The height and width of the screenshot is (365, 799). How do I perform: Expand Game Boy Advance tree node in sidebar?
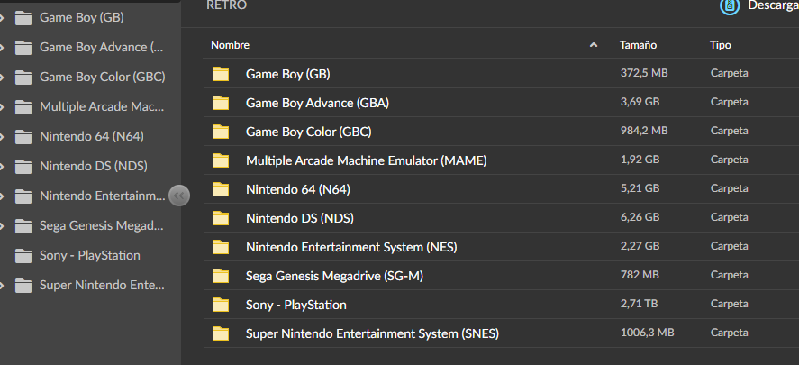2,48
